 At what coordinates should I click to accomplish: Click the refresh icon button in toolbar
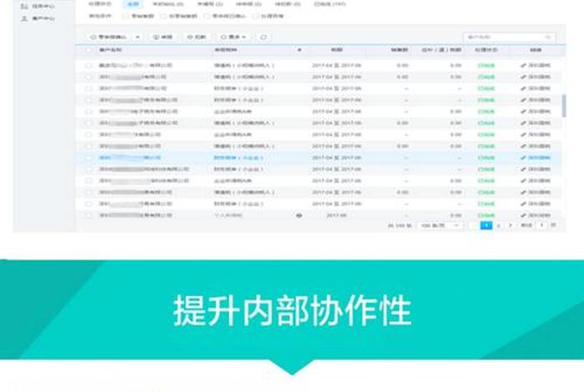[x=264, y=38]
